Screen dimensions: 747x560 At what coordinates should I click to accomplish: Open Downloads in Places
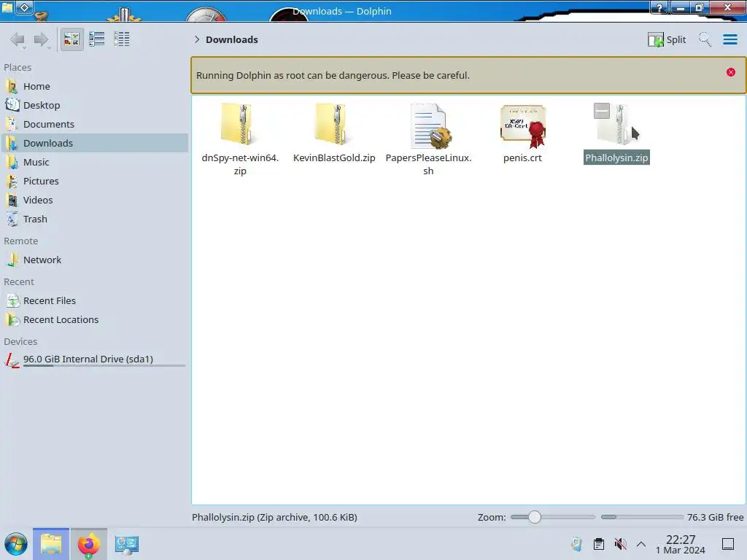coord(94,144)
